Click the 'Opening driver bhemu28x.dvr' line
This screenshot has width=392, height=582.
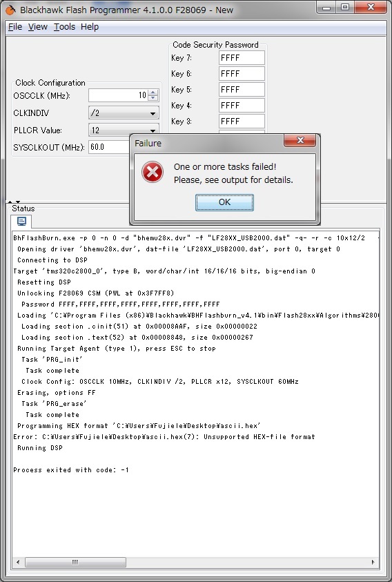point(179,249)
